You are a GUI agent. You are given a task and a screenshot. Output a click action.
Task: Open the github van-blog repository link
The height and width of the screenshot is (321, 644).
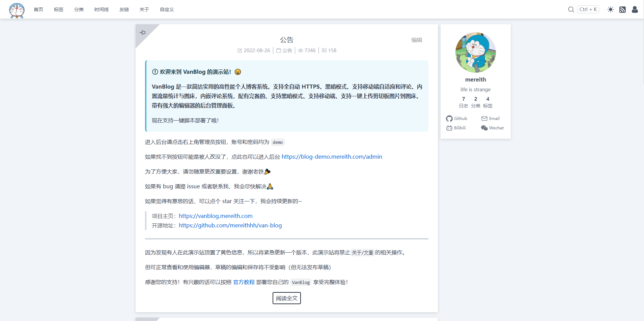tap(230, 225)
